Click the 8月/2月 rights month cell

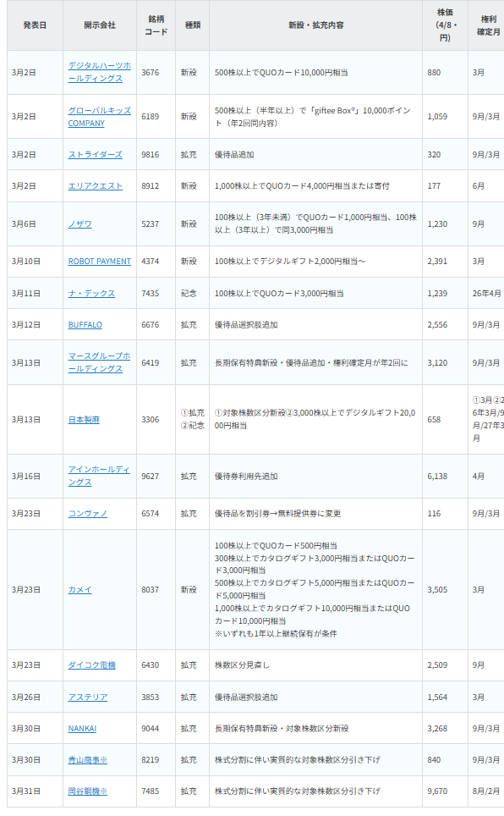pos(485,791)
